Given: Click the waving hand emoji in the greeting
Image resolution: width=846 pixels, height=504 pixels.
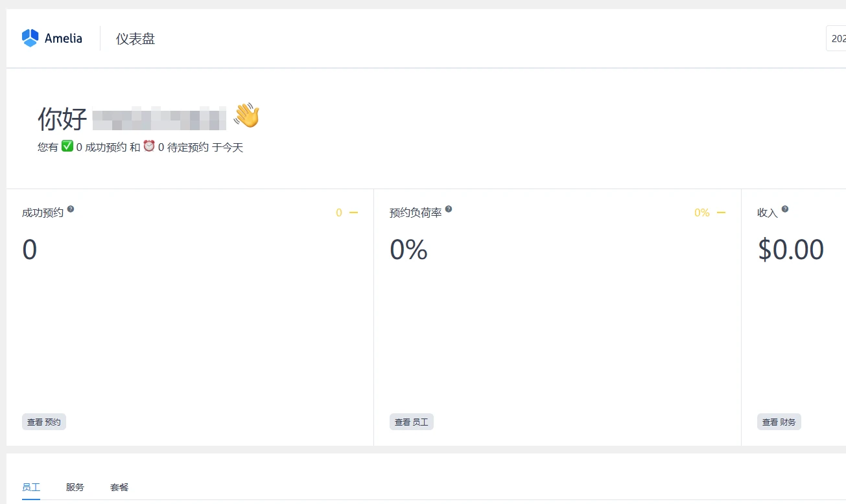Looking at the screenshot, I should click(247, 115).
